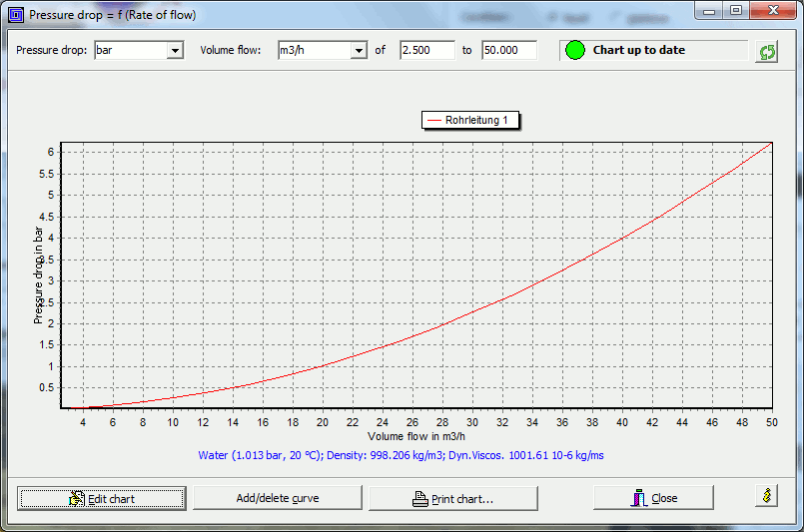
Task: Click the Rohrleitung 1 legend entry
Action: coord(470,120)
